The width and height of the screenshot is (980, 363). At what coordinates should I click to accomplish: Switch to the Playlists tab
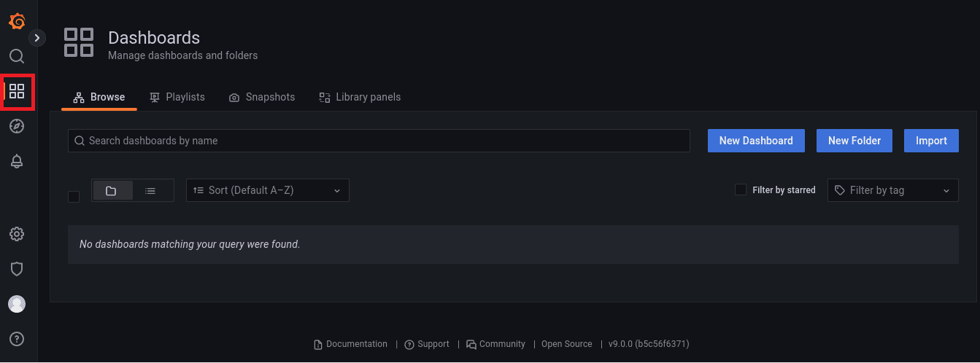click(x=177, y=97)
